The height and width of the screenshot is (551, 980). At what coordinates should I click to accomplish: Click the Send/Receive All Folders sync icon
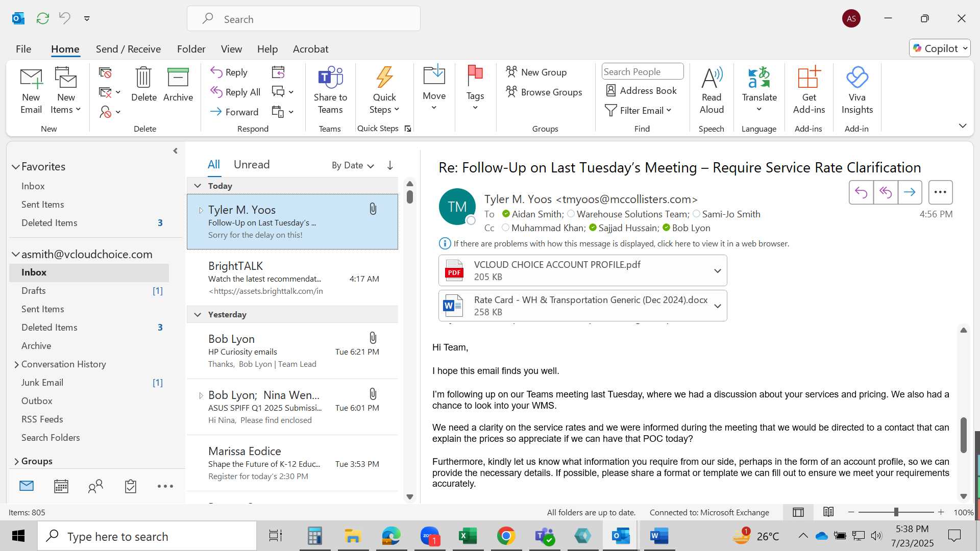point(43,18)
